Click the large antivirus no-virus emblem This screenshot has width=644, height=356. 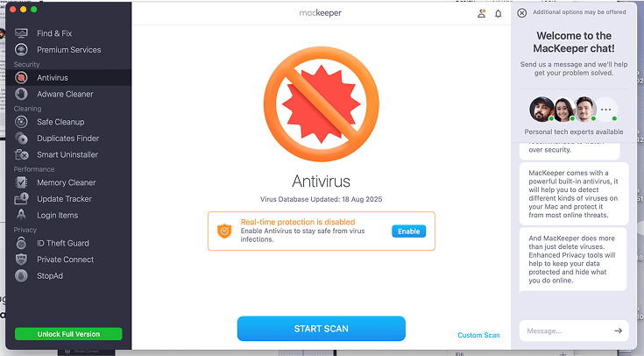point(322,103)
